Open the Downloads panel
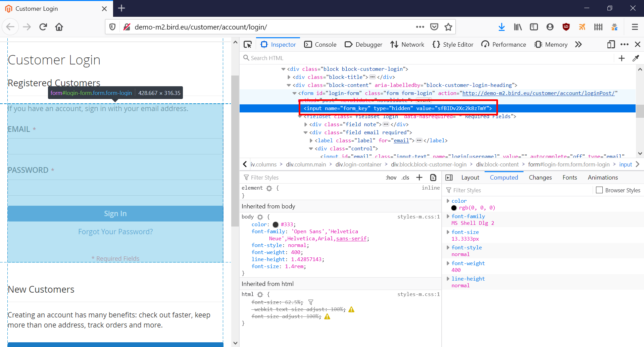This screenshot has width=644, height=347. pos(501,27)
